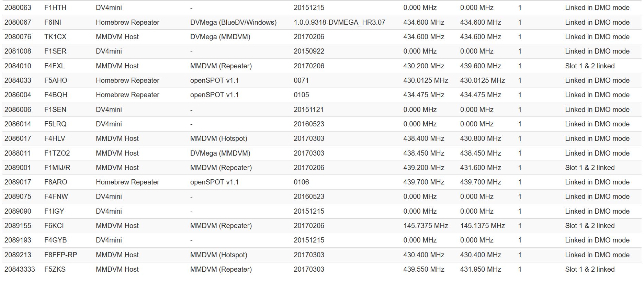This screenshot has width=644, height=282.
Task: Select F4GYB callsign row
Action: click(x=322, y=240)
